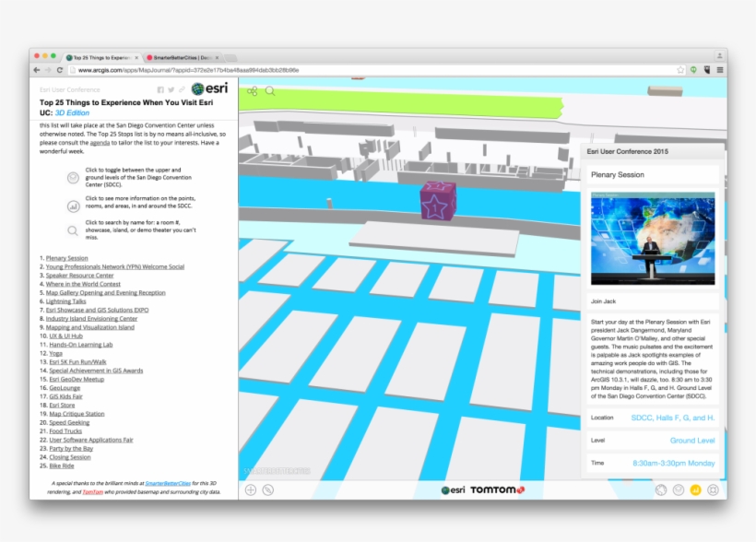Open Esri 5K Fun Run/Walk link
This screenshot has width=756, height=542.
pyautogui.click(x=77, y=362)
